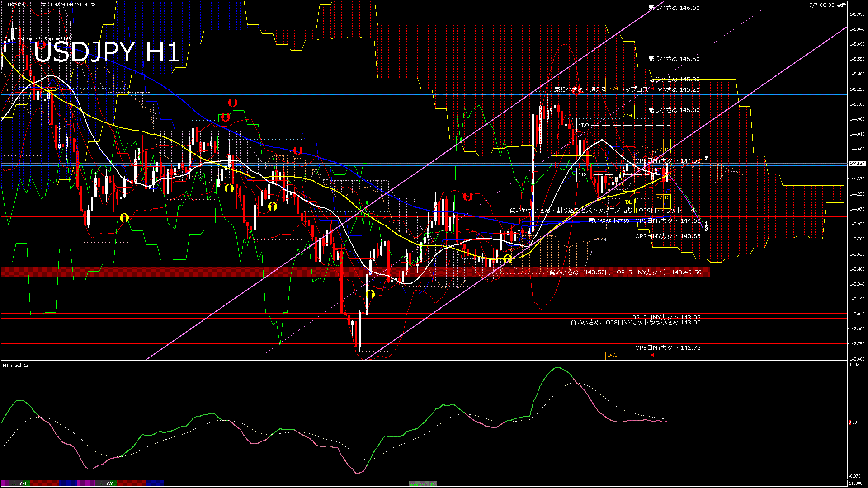
Task: Select the YDH yesterday-high marker
Action: point(627,116)
